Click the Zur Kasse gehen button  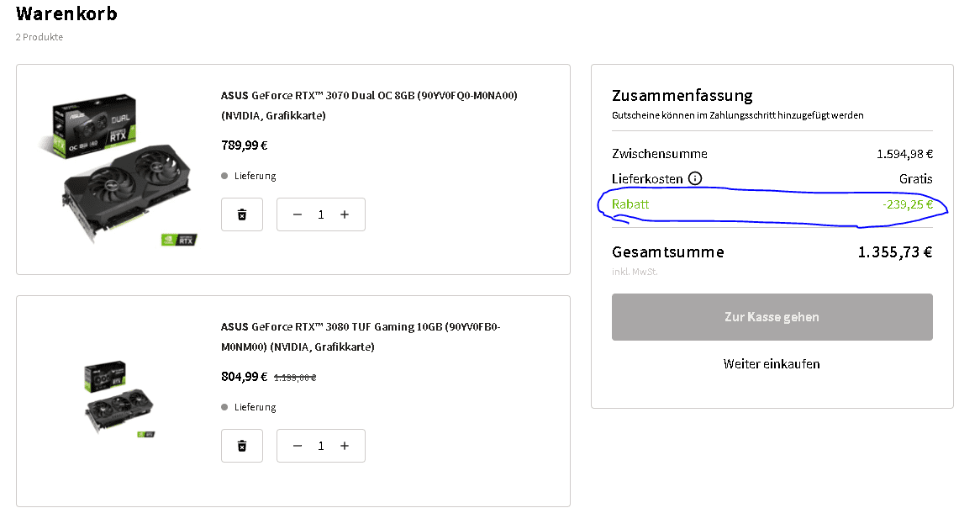(772, 317)
